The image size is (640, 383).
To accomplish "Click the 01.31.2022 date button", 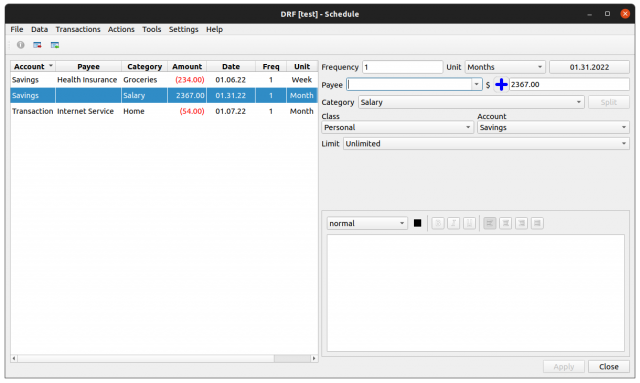I will [589, 67].
